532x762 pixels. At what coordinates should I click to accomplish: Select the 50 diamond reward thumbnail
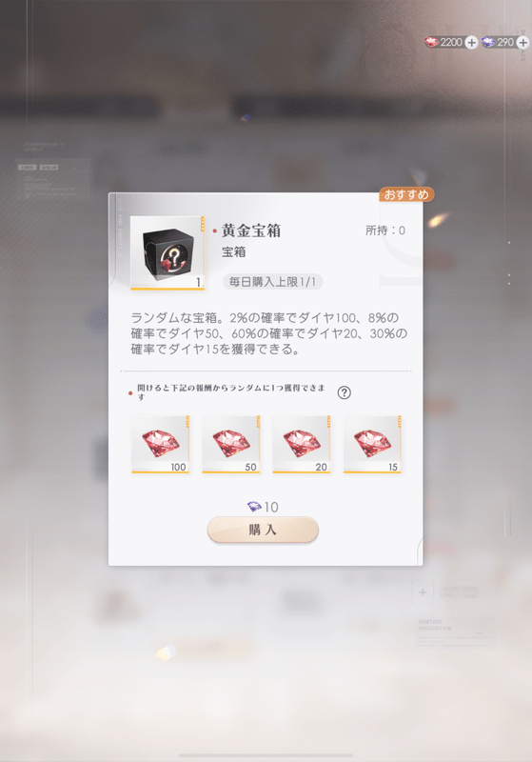231,444
